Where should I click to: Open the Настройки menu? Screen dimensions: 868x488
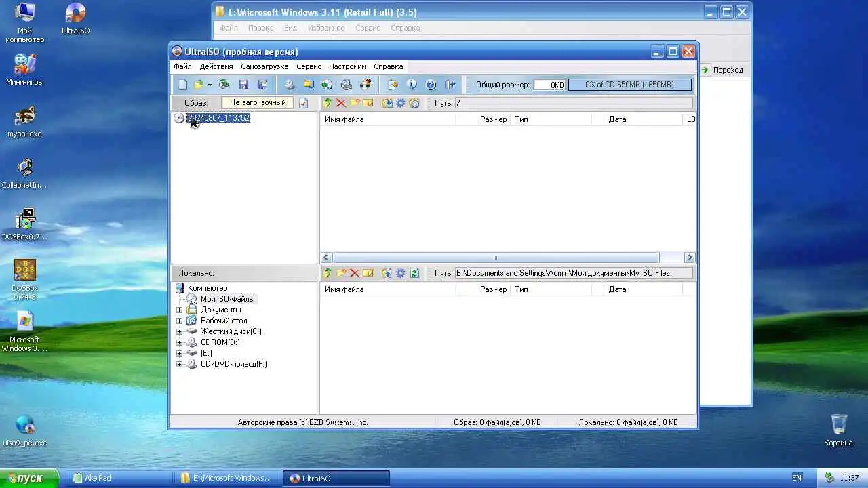[347, 66]
